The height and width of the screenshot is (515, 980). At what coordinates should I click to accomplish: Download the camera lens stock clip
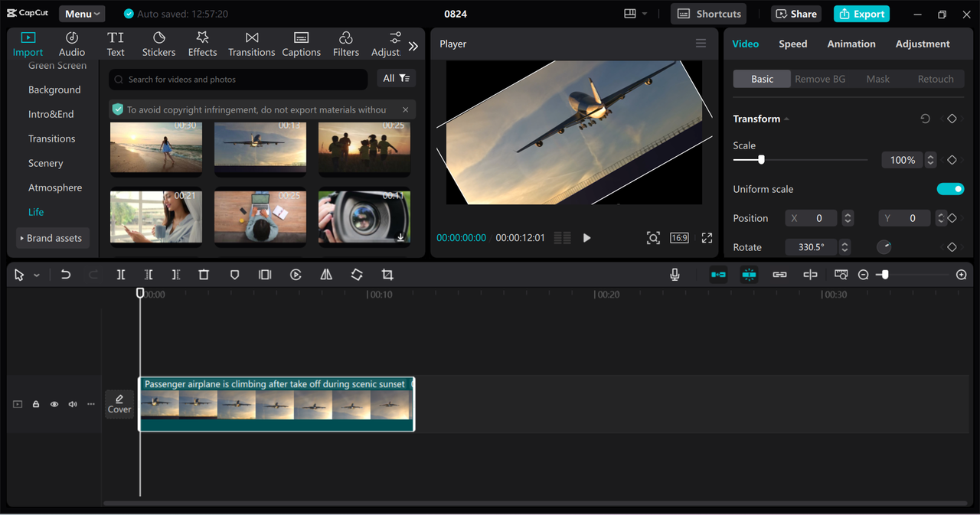400,238
